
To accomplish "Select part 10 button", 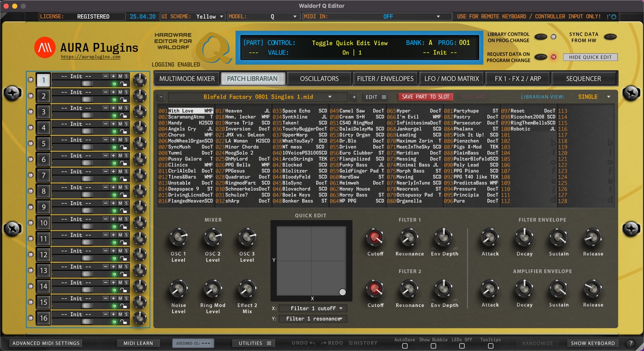I will click(x=43, y=223).
